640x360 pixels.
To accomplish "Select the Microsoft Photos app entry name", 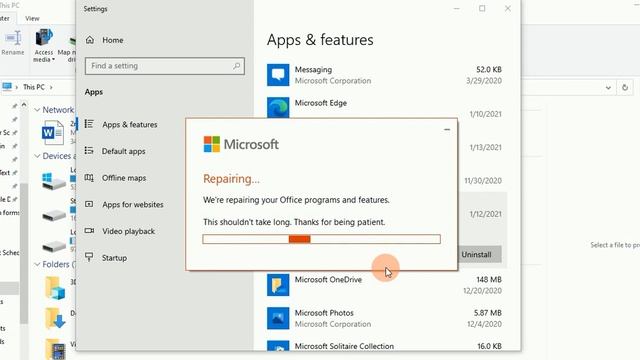I will (324, 313).
